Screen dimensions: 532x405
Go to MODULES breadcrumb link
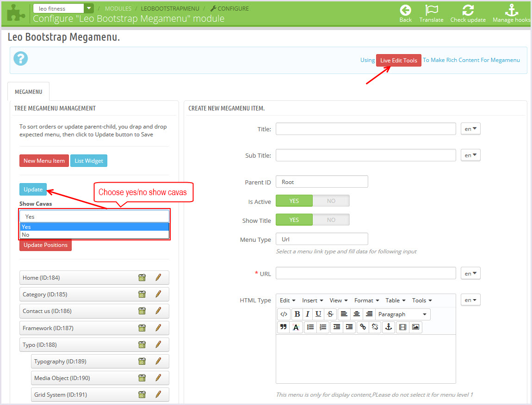click(x=118, y=8)
